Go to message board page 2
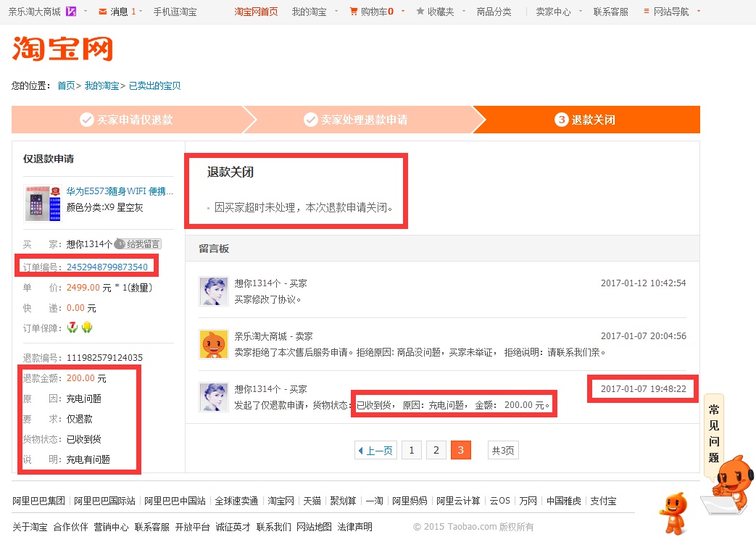This screenshot has height=550, width=756. (436, 450)
